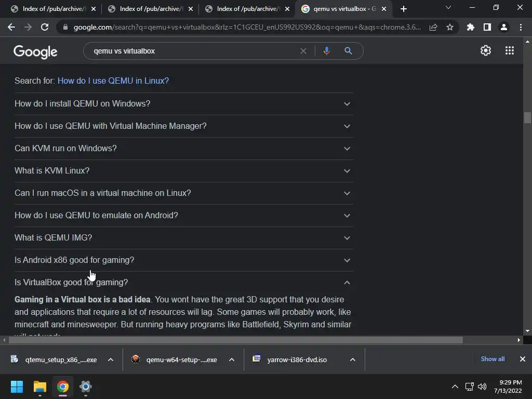Close the downloads bar
The image size is (532, 399).
click(x=523, y=359)
